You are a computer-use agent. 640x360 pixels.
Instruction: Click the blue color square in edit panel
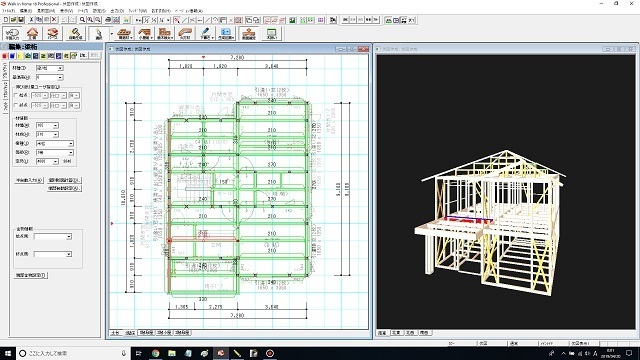(x=12, y=56)
